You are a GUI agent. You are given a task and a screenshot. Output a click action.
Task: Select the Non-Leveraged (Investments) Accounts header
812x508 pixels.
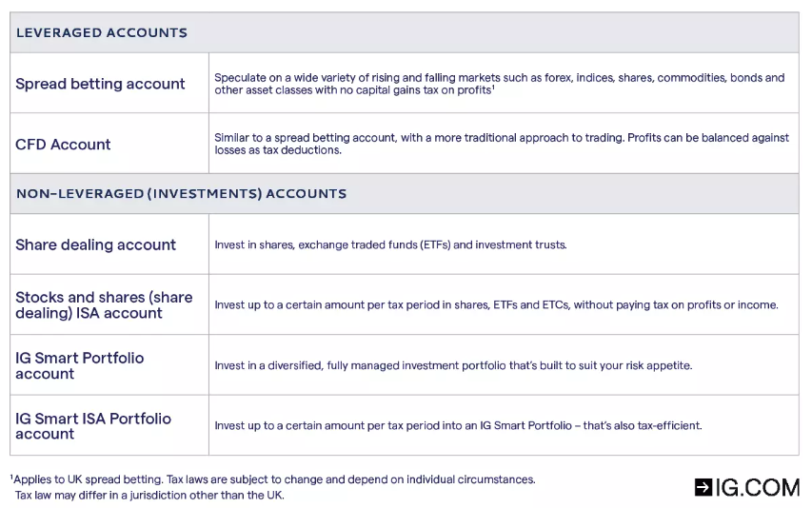181,193
